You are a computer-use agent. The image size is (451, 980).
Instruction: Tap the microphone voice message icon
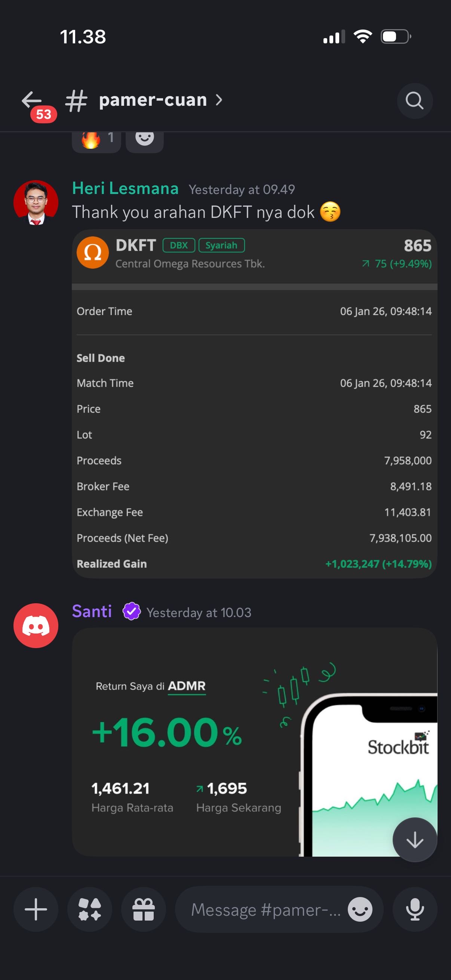(x=414, y=909)
